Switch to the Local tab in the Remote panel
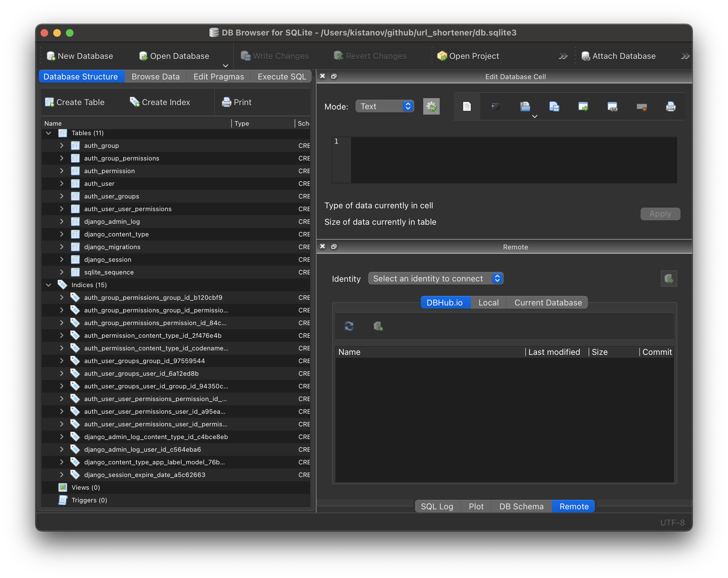The width and height of the screenshot is (728, 578). (x=488, y=302)
